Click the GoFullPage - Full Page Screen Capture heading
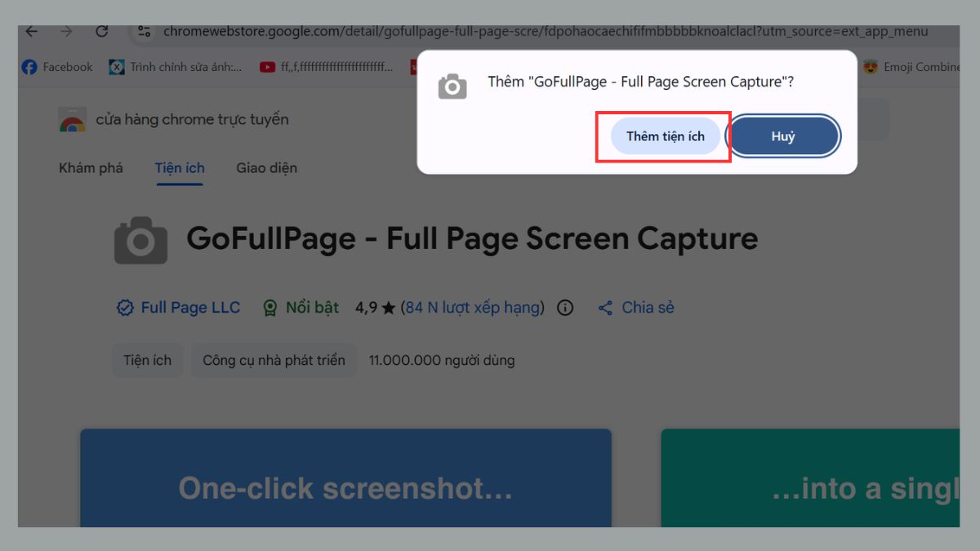Viewport: 980px width, 551px height. (x=472, y=238)
